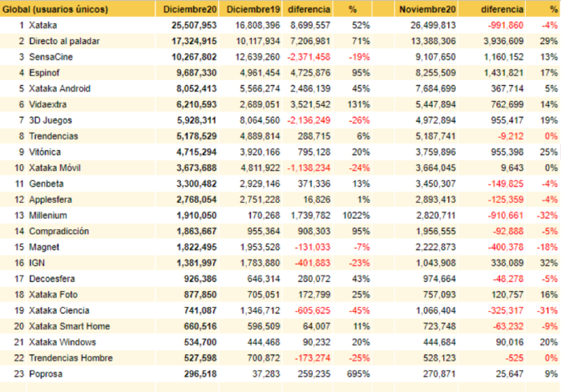Screen dimensions: 561x392
Task: Click the Poprosa name cell
Action: 46,374
